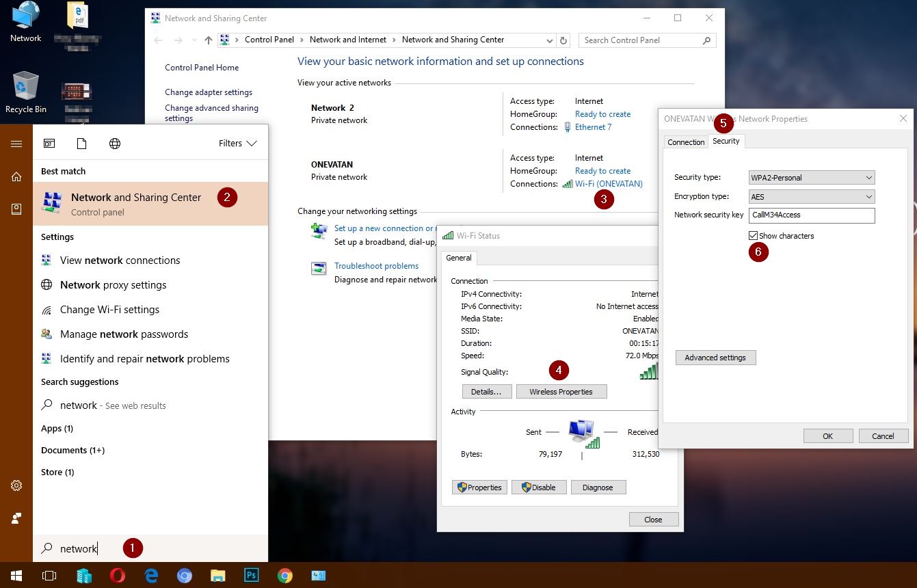Viewport: 917px width, 588px height.
Task: Open View network connections setting
Action: tap(150, 260)
